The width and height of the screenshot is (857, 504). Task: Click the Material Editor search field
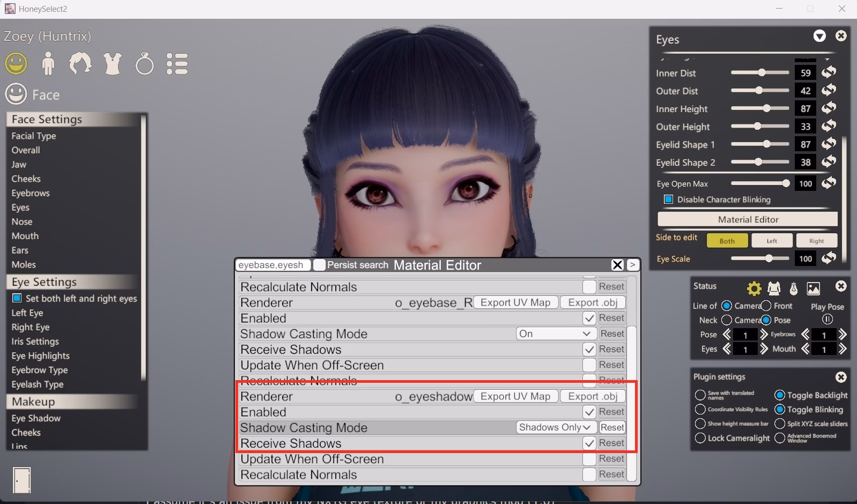tap(272, 265)
